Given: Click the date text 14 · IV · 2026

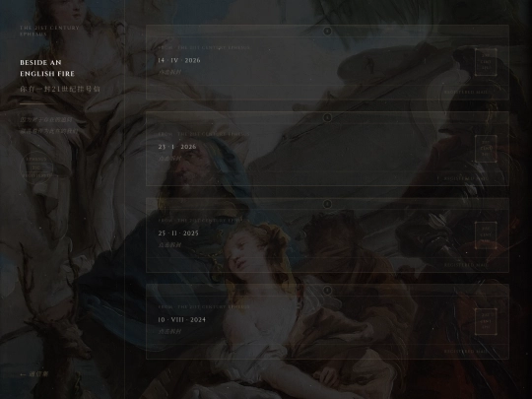Looking at the screenshot, I should (179, 60).
